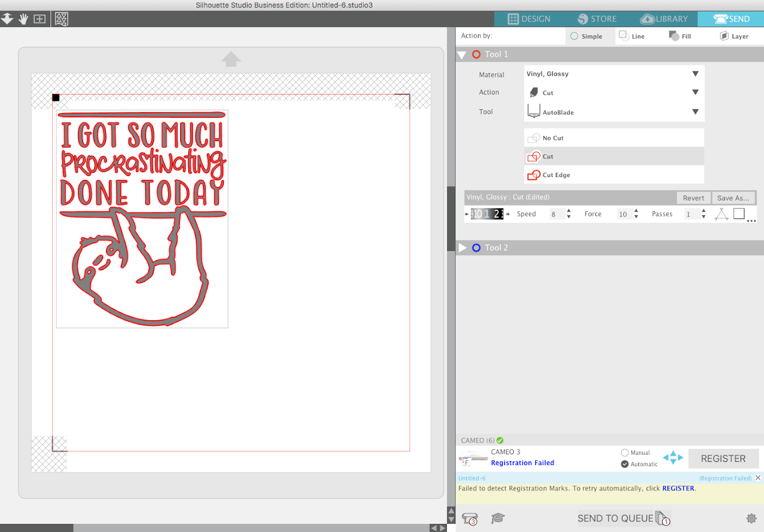Decrease the Speed value

(x=569, y=217)
